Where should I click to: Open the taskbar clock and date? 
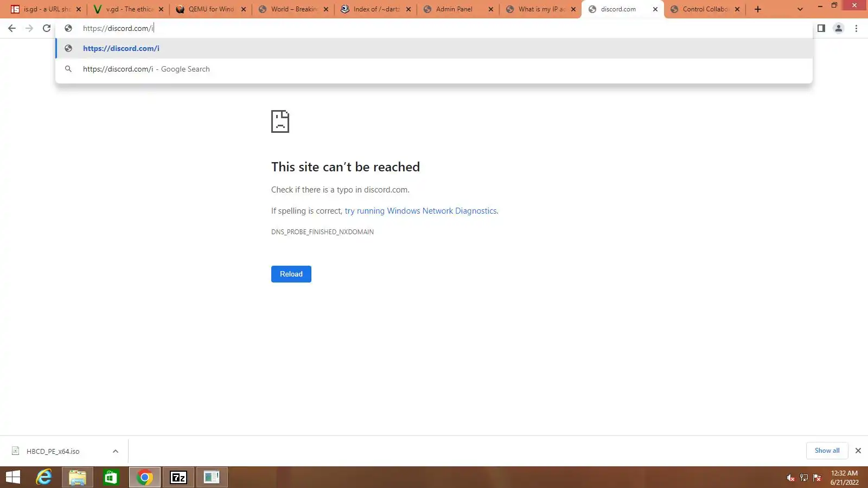(x=844, y=478)
